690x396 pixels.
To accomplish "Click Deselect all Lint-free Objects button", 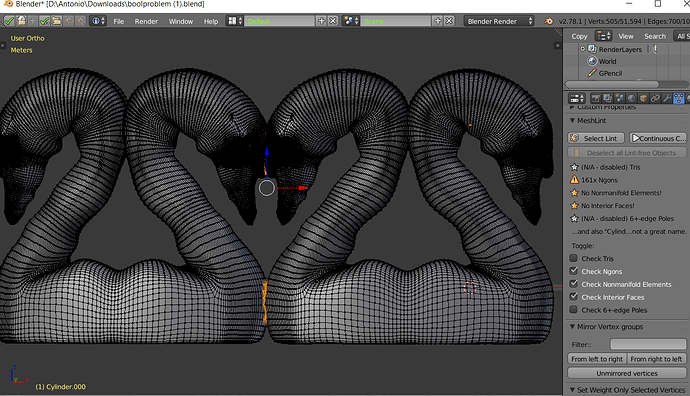I will pyautogui.click(x=627, y=153).
